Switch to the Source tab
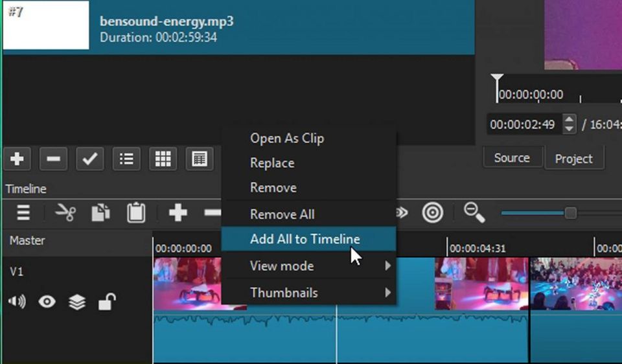The height and width of the screenshot is (364, 622). [511, 158]
